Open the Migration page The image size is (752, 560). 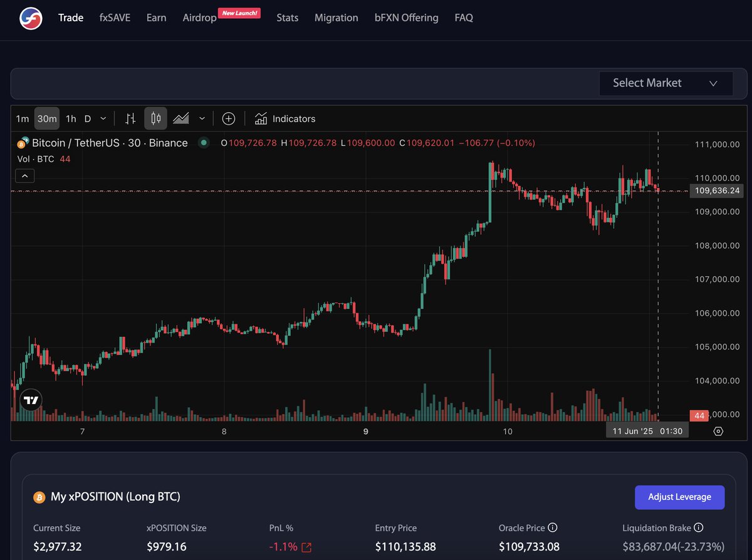(337, 18)
